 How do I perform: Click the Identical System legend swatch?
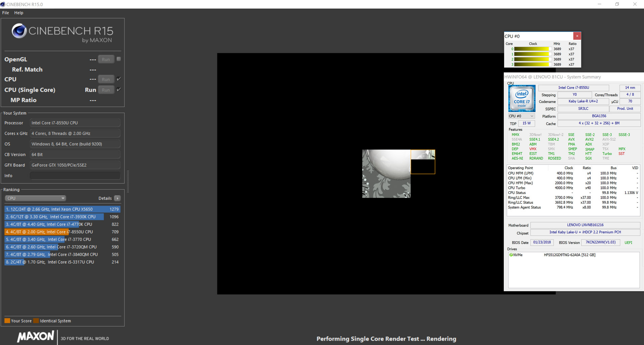click(x=36, y=321)
